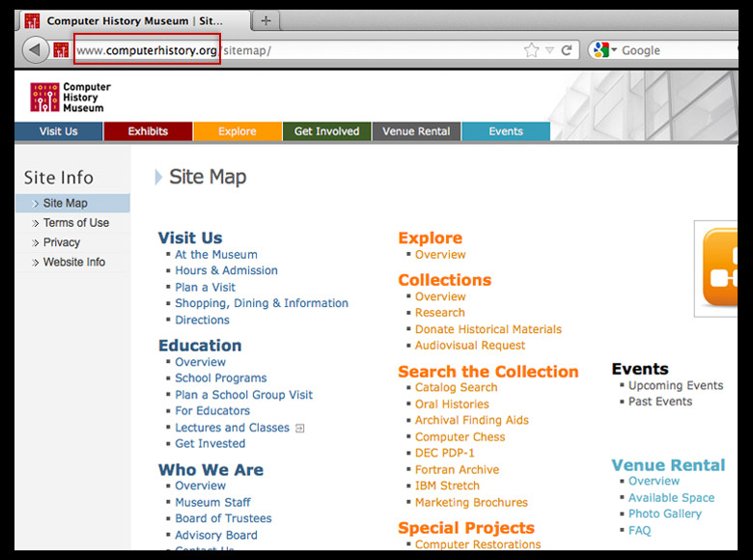This screenshot has height=560, width=753.
Task: Open the Venue Rental navigation tab
Action: pos(416,131)
